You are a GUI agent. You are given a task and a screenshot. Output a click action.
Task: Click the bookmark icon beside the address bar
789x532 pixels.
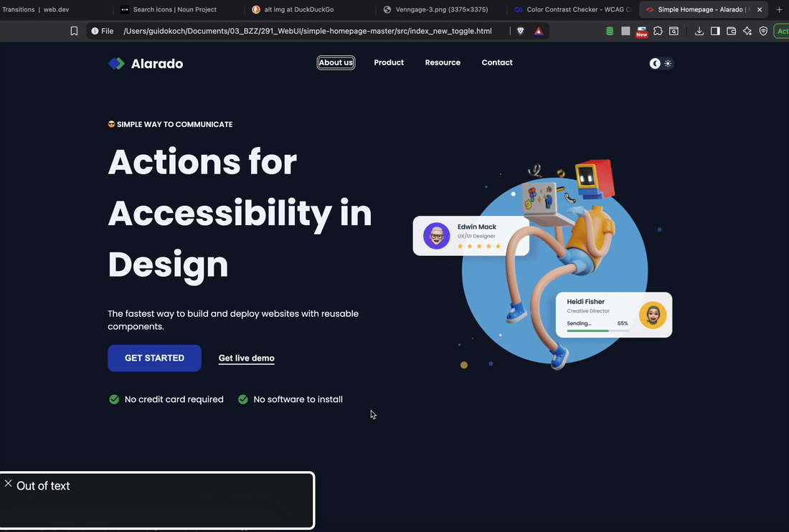74,32
